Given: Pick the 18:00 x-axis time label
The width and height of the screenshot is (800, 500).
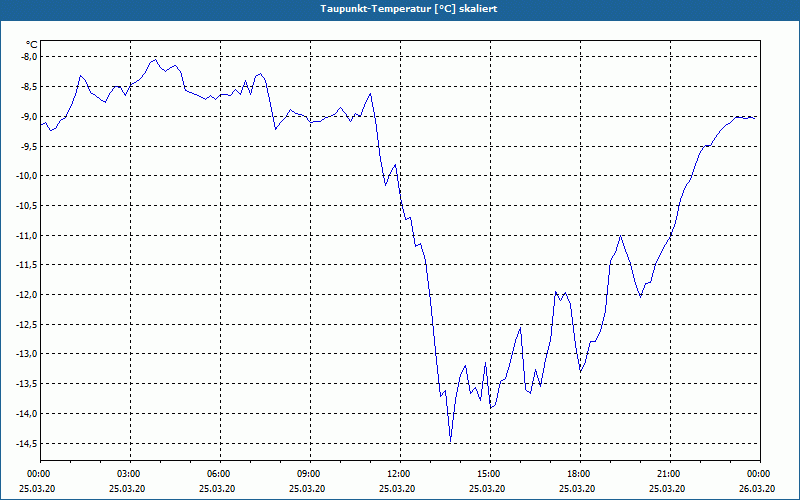Looking at the screenshot, I should tap(579, 474).
